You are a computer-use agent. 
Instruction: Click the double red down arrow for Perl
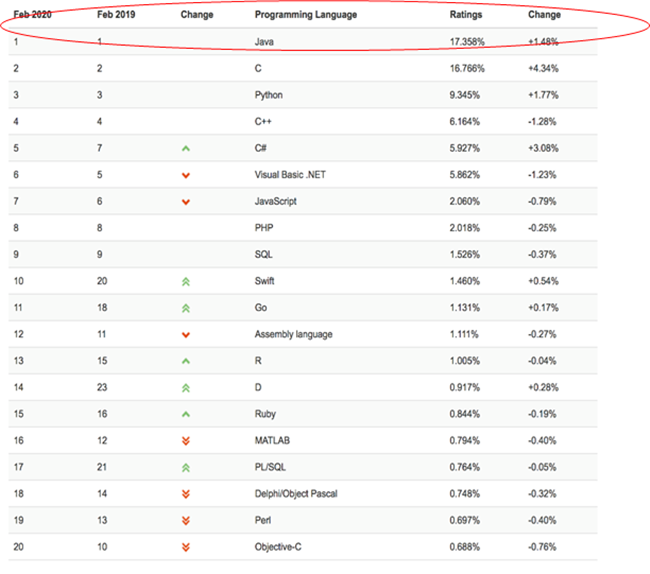(185, 521)
